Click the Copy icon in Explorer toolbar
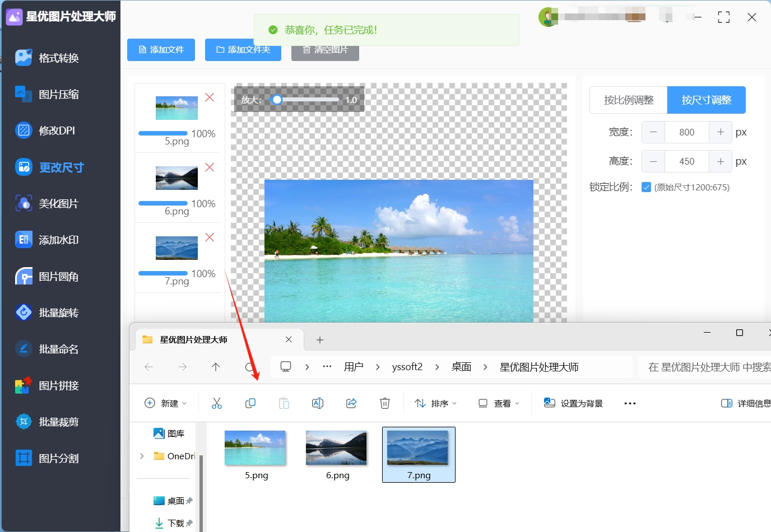771x532 pixels. click(x=250, y=403)
